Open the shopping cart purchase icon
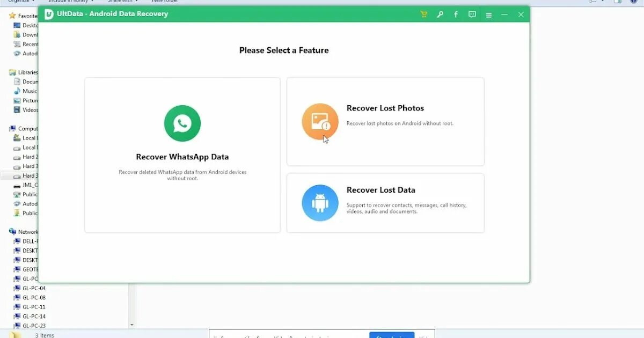The image size is (644, 338). 423,14
